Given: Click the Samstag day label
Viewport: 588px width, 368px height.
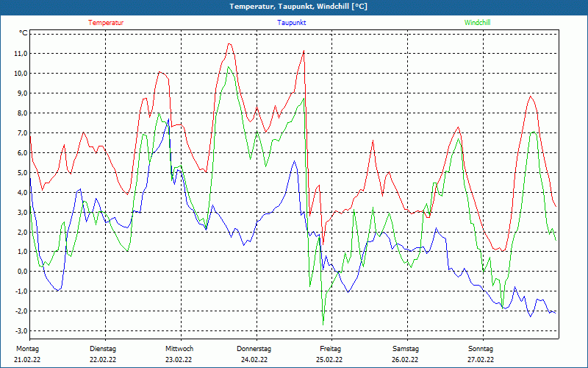Looking at the screenshot, I should click(406, 349).
